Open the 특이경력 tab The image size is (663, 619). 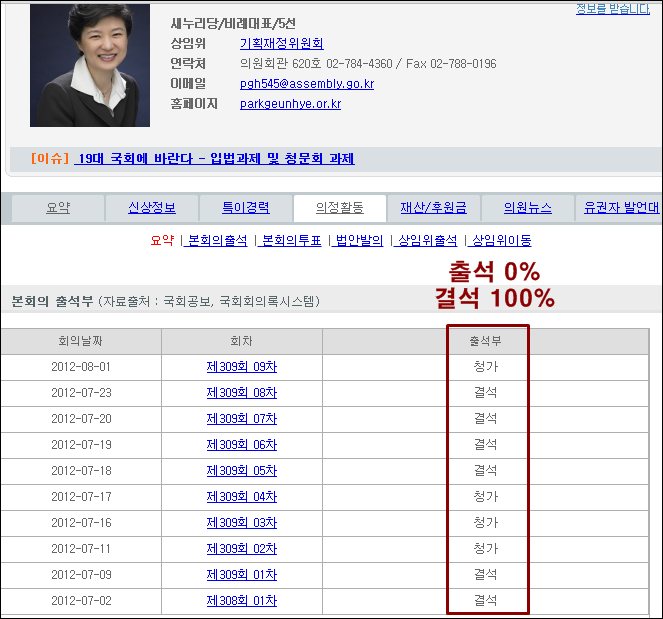click(x=245, y=208)
